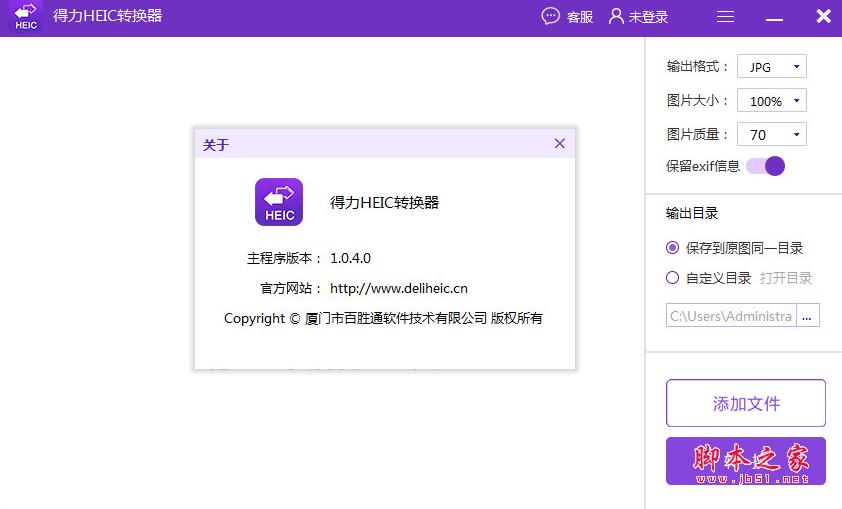
Task: Close the 关于 dialog
Action: (x=560, y=143)
